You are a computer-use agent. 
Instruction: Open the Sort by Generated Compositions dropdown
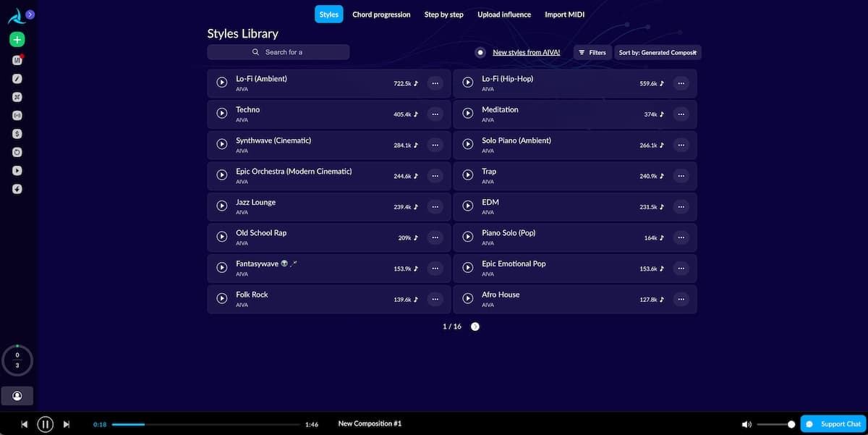658,52
